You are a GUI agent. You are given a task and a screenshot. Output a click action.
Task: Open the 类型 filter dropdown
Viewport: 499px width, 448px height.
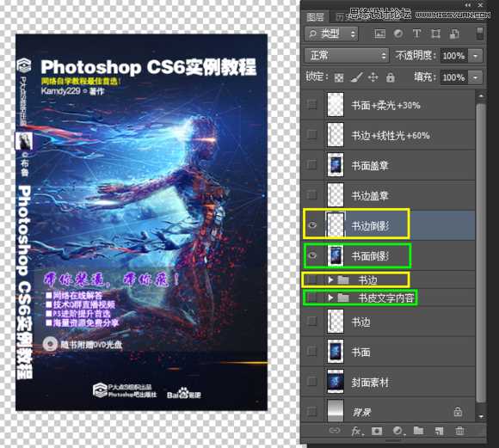point(331,34)
